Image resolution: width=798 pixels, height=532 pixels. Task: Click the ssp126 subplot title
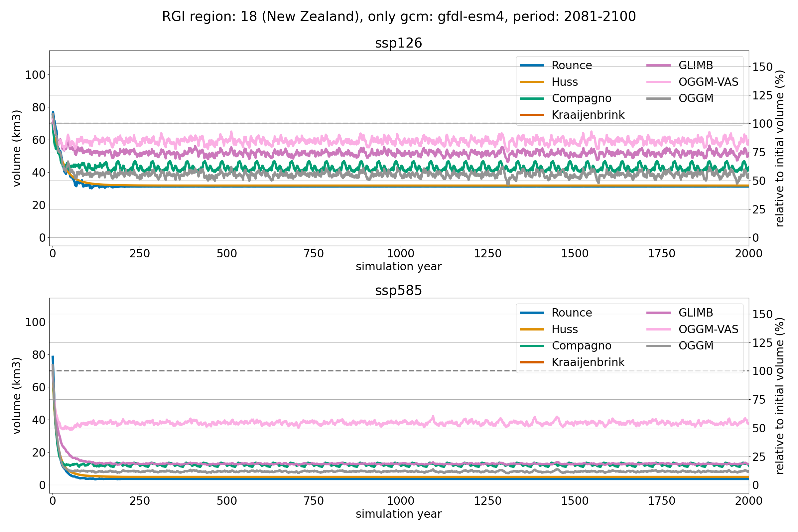pos(398,43)
